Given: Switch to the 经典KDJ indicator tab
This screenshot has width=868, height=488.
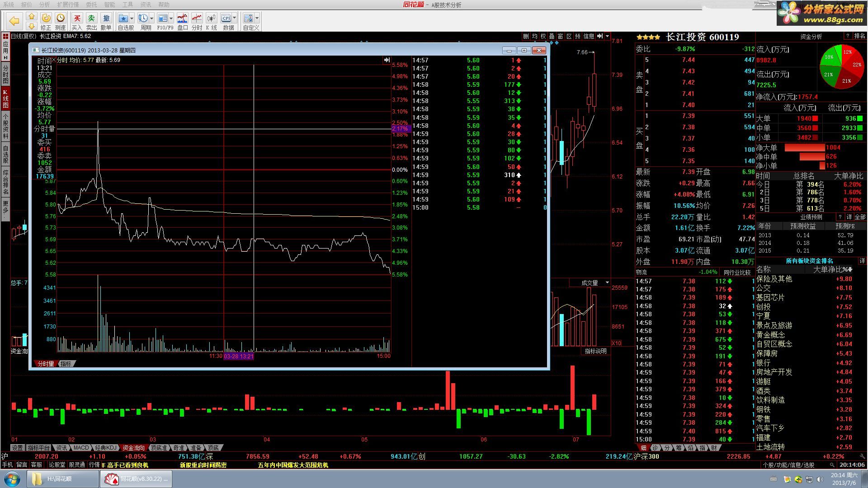Looking at the screenshot, I should tap(106, 448).
